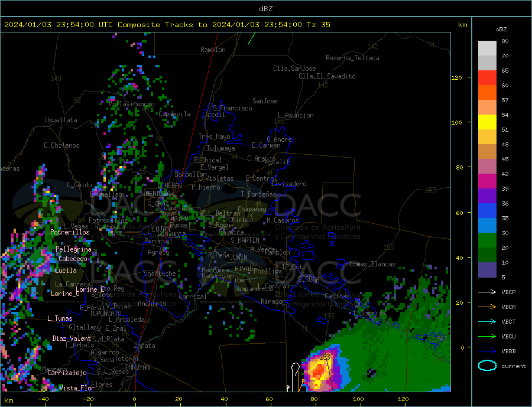Click the Lucila white label
The image size is (532, 407).
pos(66,271)
